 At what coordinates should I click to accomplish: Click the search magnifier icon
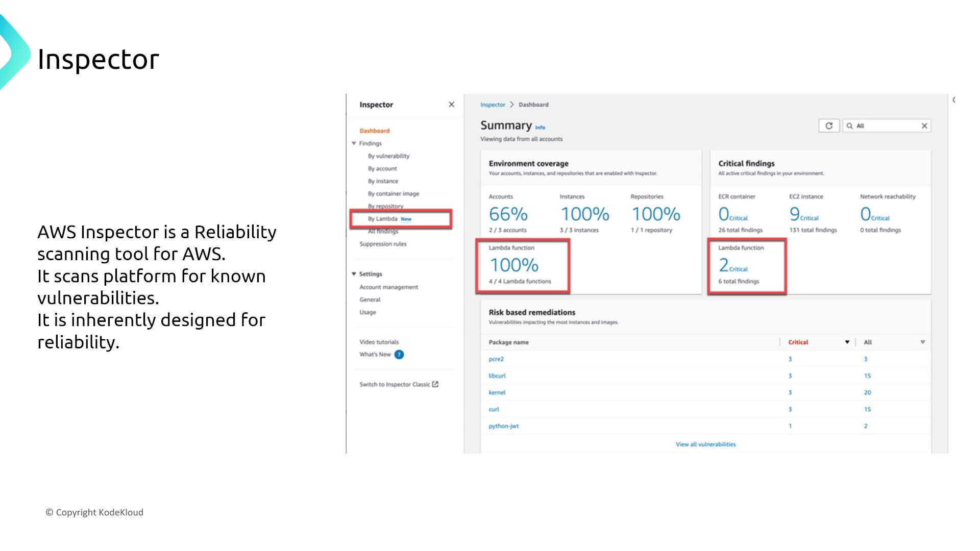(x=850, y=126)
